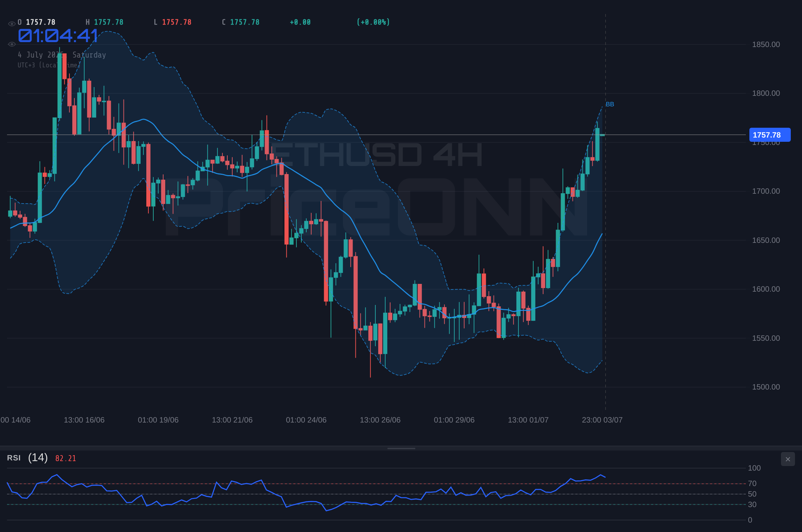Click the RSI indicator name label
This screenshot has height=532, width=802.
14,458
